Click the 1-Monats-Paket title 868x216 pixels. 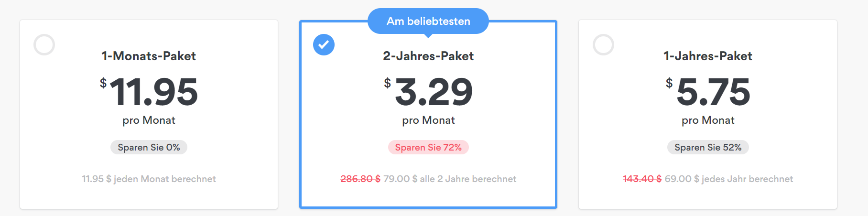coord(149,56)
